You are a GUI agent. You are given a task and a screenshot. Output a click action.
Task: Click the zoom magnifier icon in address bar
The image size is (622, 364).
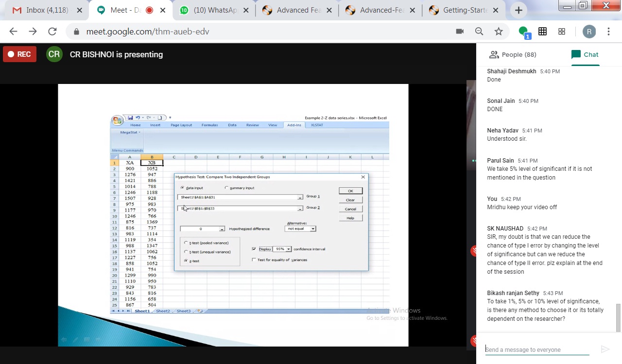tap(479, 32)
